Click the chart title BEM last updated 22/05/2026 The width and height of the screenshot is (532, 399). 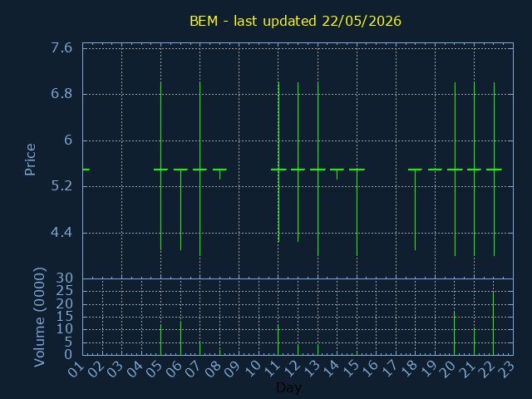point(295,21)
